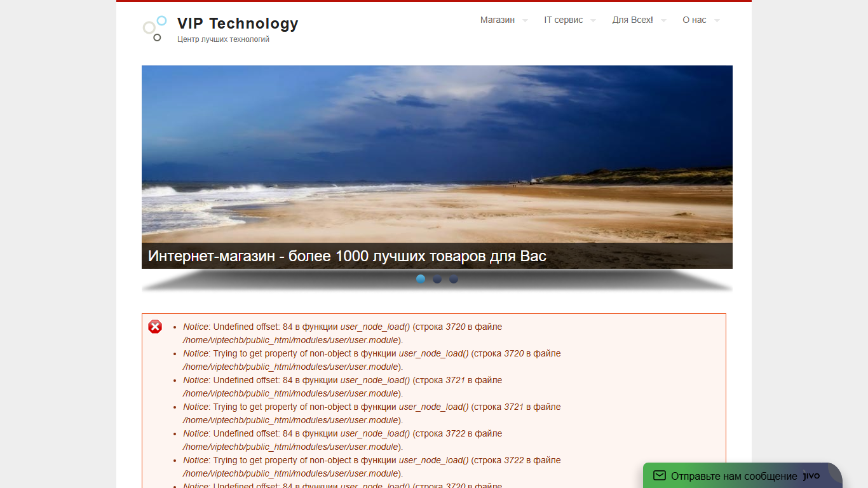Expand the О нас dropdown arrow

click(717, 20)
